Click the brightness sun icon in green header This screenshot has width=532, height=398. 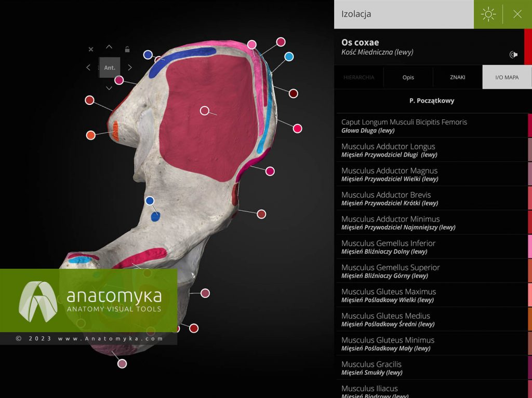coord(488,14)
